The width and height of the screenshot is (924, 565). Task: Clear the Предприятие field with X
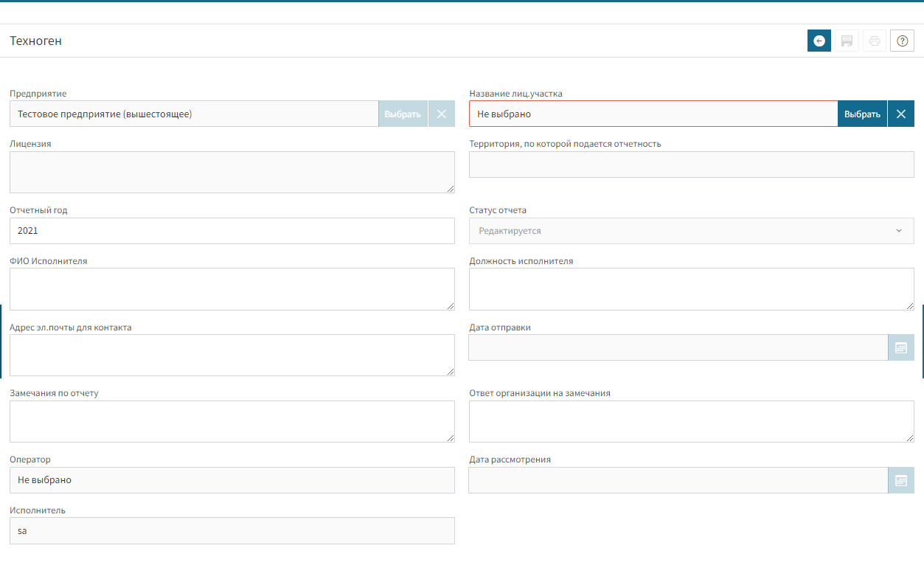441,114
